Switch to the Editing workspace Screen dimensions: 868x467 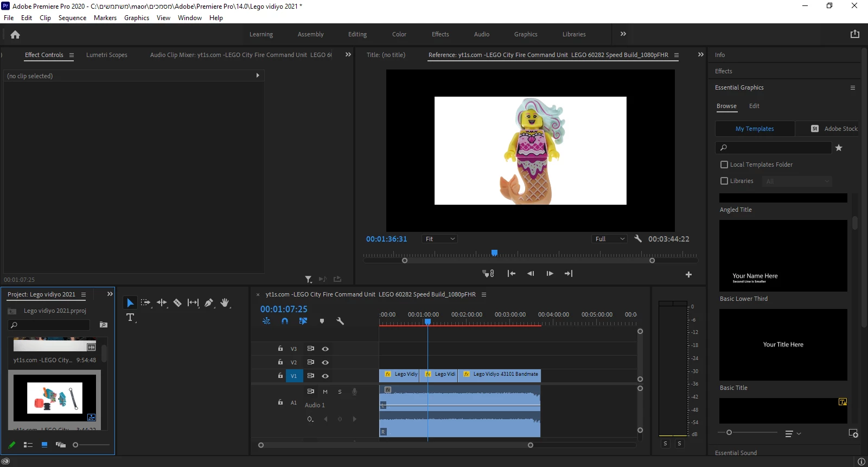coord(358,34)
